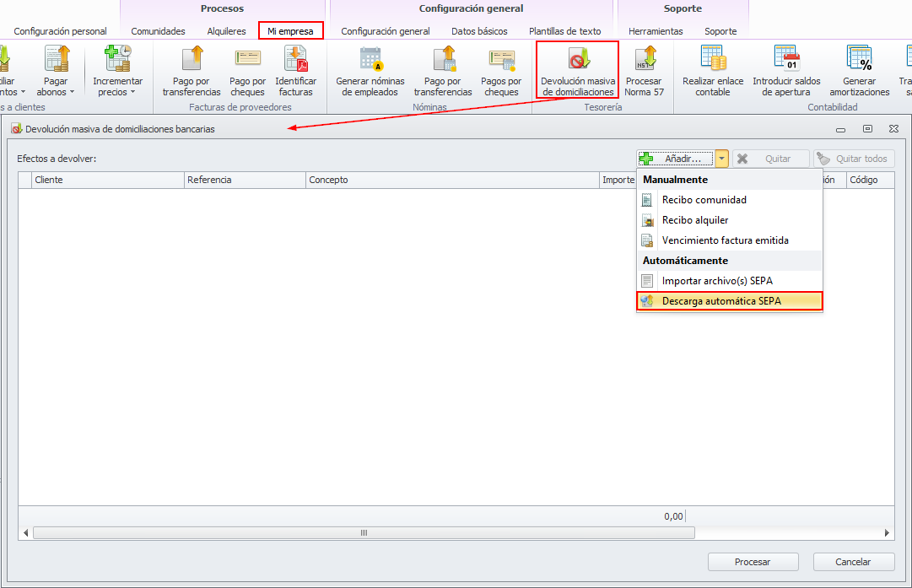This screenshot has width=912, height=588.
Task: Click the green plus Añadir button
Action: pyautogui.click(x=677, y=159)
